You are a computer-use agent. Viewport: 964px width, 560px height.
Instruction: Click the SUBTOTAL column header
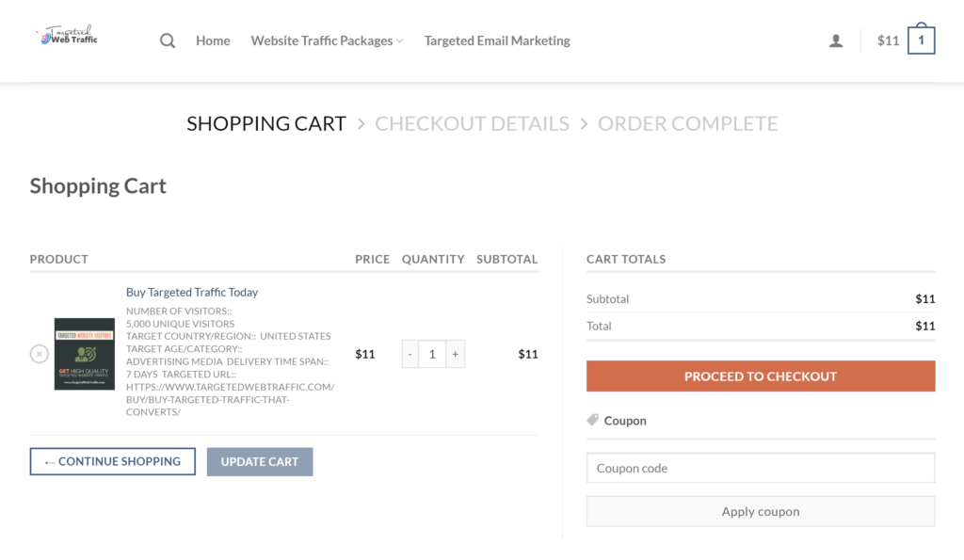click(x=507, y=260)
